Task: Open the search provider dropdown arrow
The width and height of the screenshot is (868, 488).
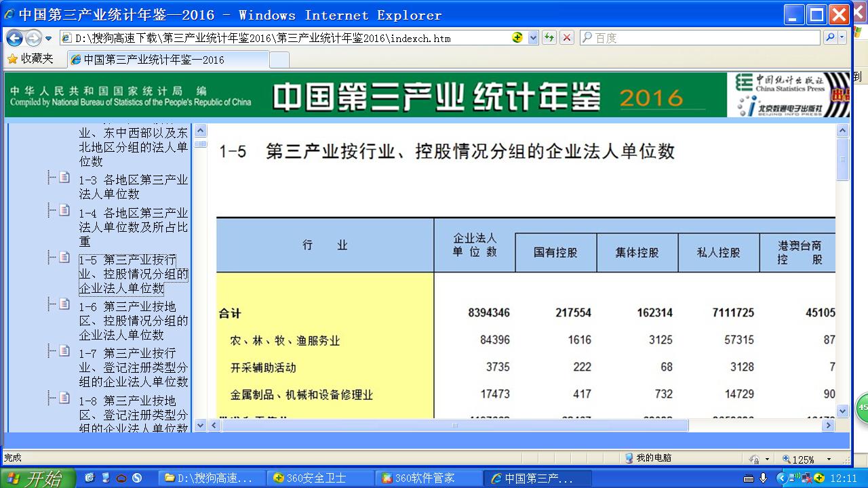Action: (842, 38)
